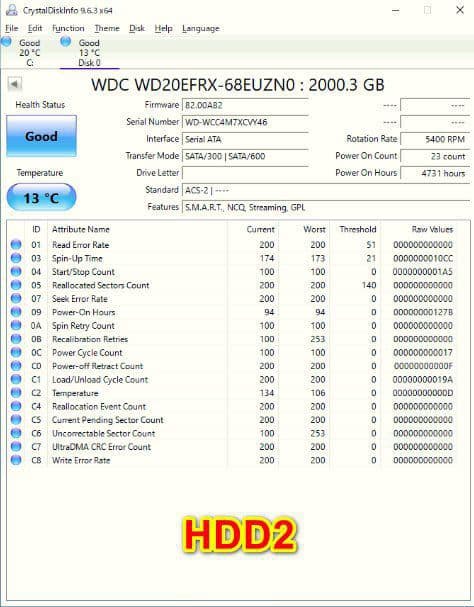Click status orb for UltraDMA CRC Error Count
The image size is (474, 607).
(16, 446)
